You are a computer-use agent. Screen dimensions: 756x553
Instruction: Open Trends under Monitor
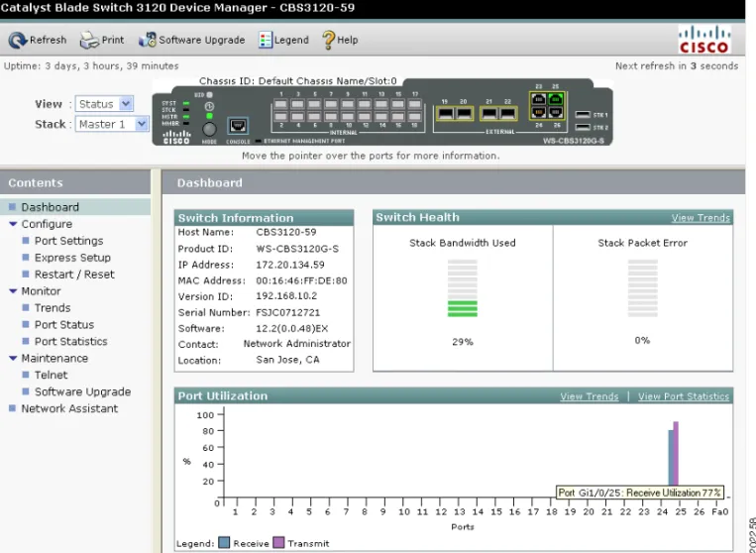pyautogui.click(x=53, y=307)
